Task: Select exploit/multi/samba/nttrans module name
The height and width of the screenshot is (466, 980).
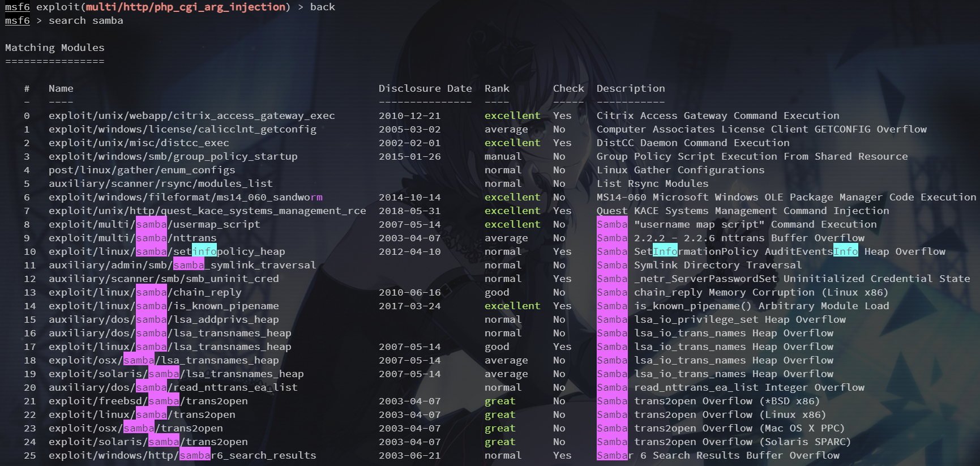Action: [132, 238]
